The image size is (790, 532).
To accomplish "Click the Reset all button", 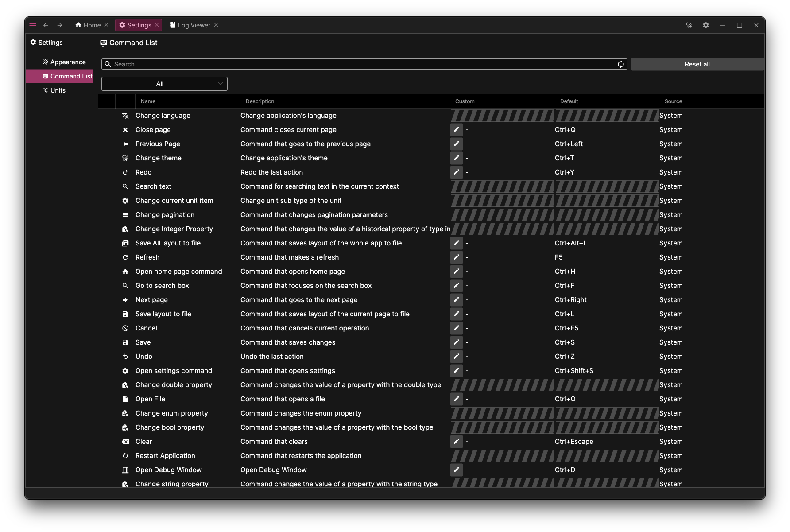I will point(697,64).
